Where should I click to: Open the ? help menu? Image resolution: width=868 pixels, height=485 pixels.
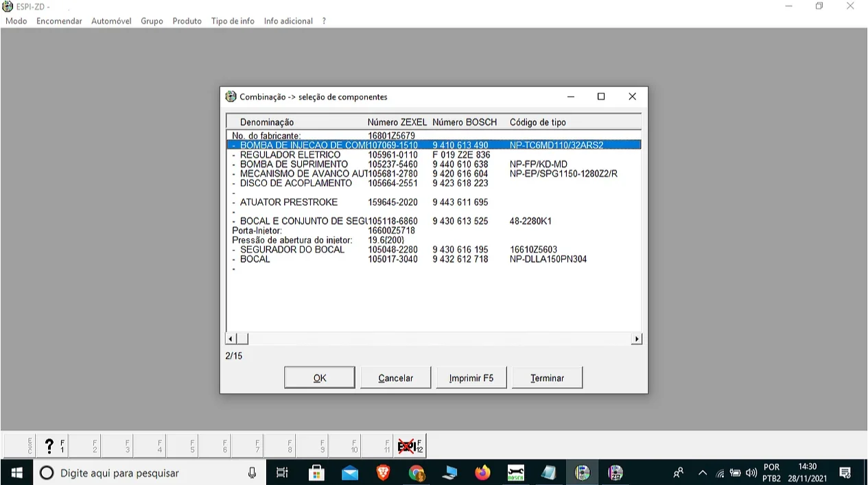pos(324,21)
